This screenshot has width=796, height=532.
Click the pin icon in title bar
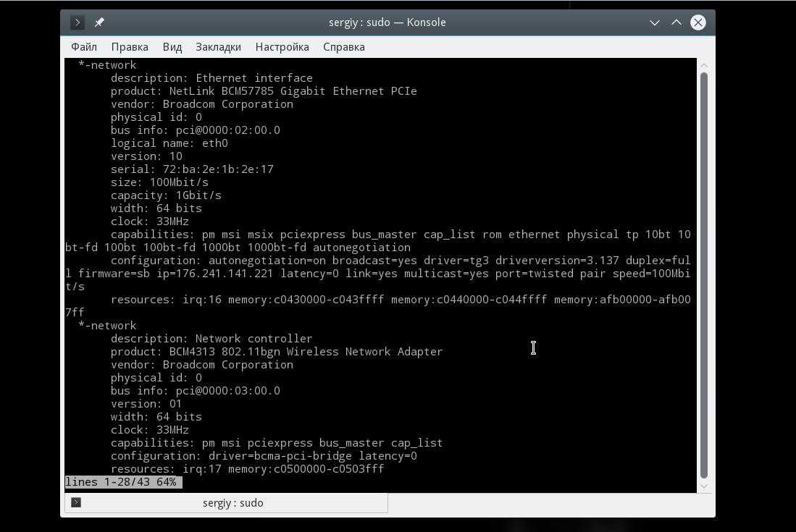(x=99, y=22)
